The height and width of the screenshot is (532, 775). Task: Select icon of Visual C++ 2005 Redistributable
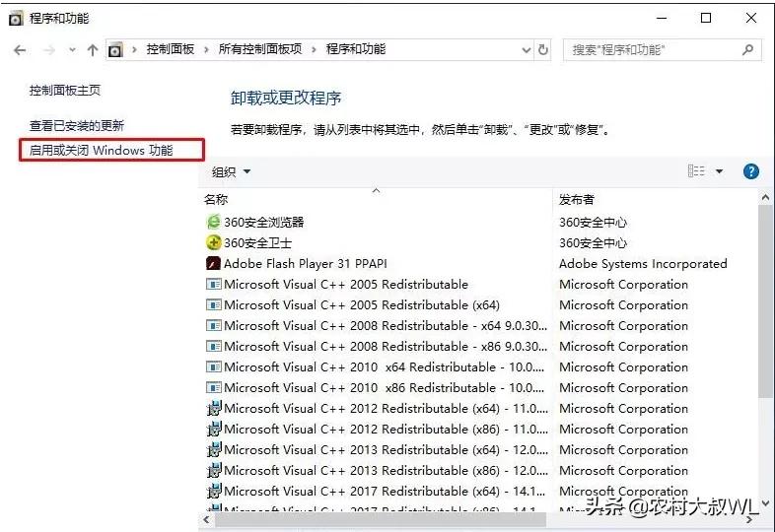(x=213, y=284)
